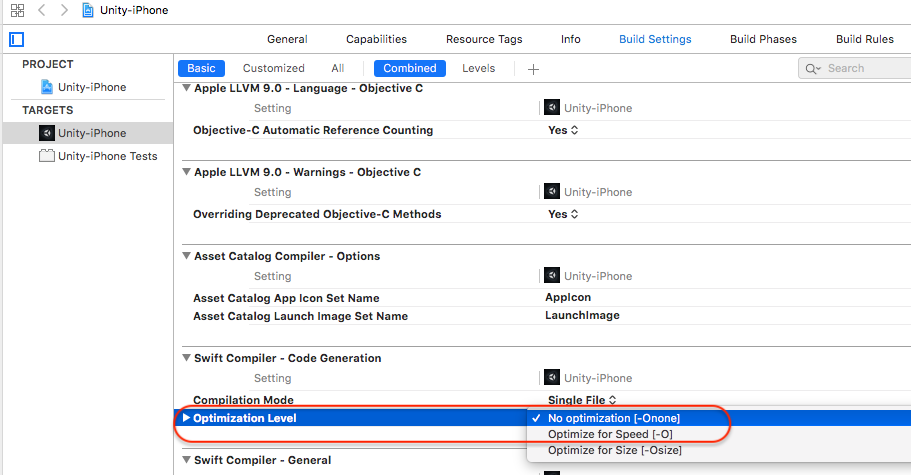Open the related items grid icon
Image resolution: width=911 pixels, height=475 pixels.
coord(17,10)
